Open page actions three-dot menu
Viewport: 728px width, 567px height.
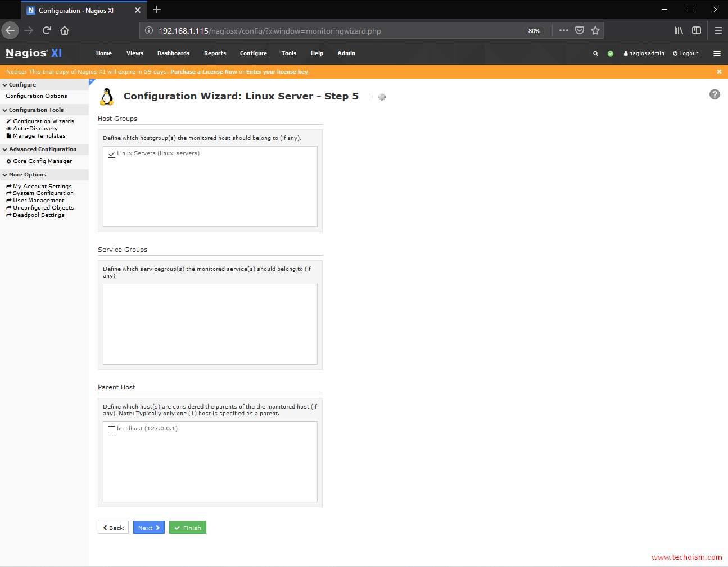[x=564, y=30]
